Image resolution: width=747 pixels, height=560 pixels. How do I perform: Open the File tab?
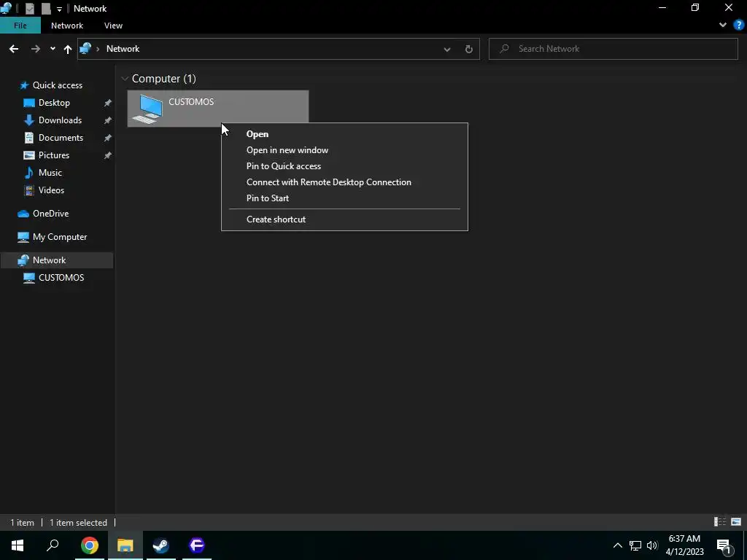[x=20, y=26]
